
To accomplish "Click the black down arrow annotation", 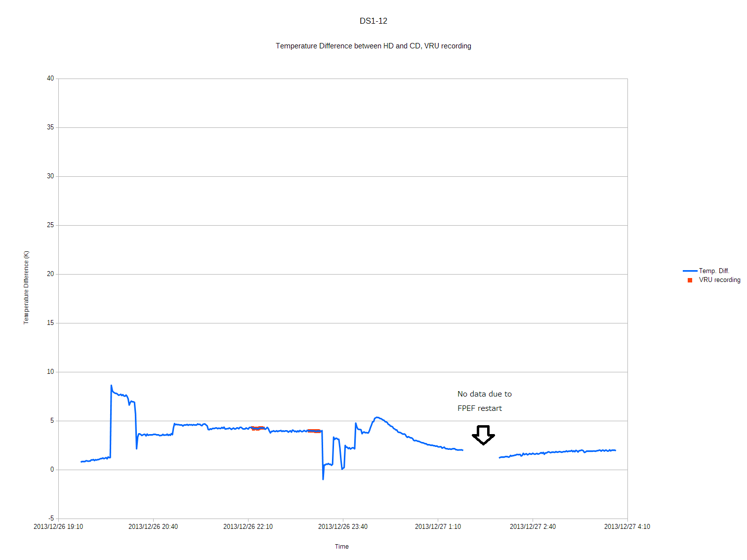I will click(483, 435).
